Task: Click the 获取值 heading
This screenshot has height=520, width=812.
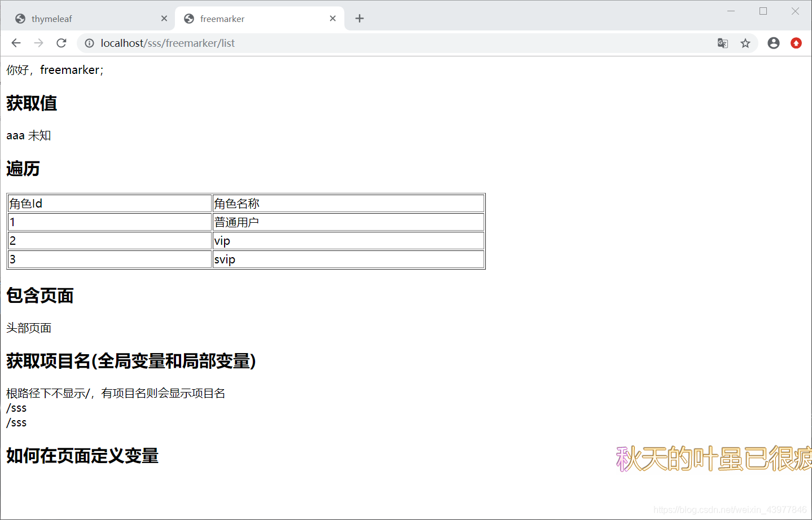Action: tap(32, 103)
